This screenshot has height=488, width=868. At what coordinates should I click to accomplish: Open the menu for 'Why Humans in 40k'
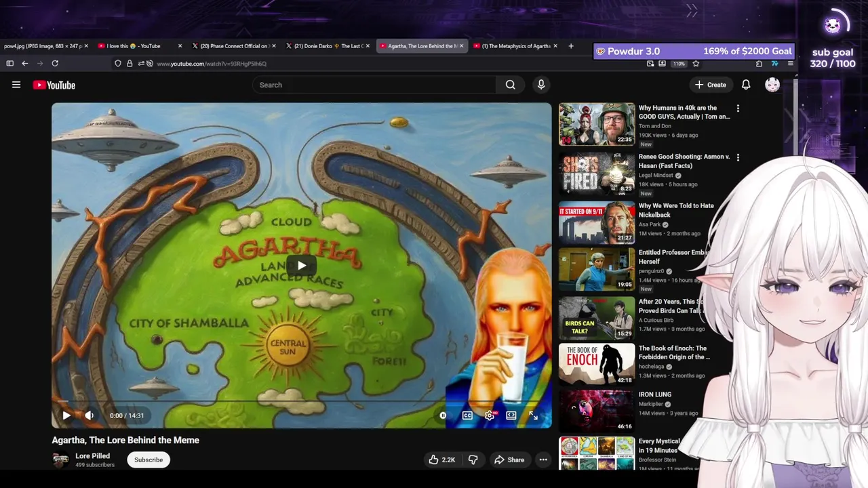(738, 108)
